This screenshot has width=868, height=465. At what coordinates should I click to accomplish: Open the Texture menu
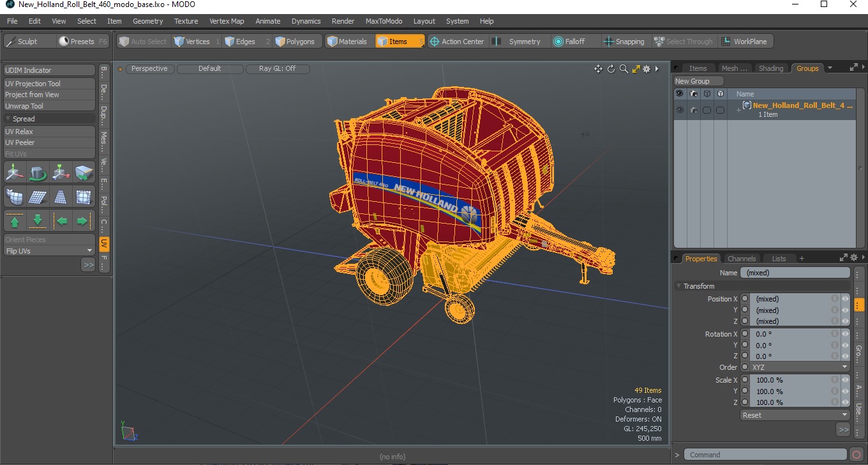point(186,21)
